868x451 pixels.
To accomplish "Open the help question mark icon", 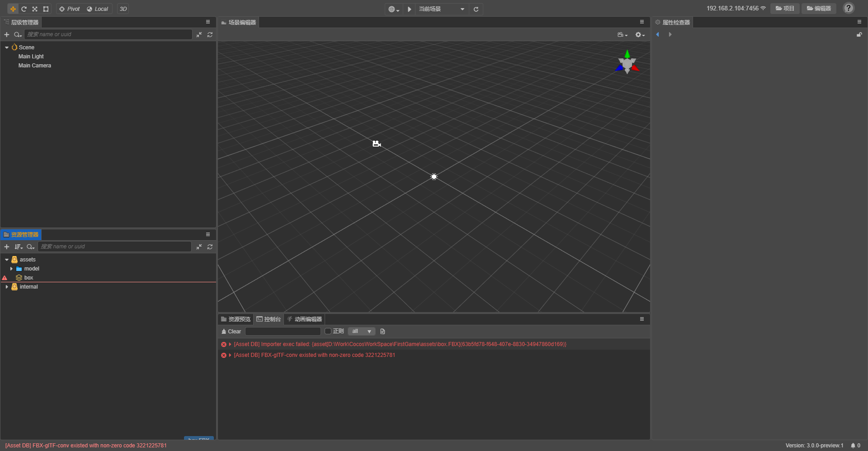I will point(849,8).
